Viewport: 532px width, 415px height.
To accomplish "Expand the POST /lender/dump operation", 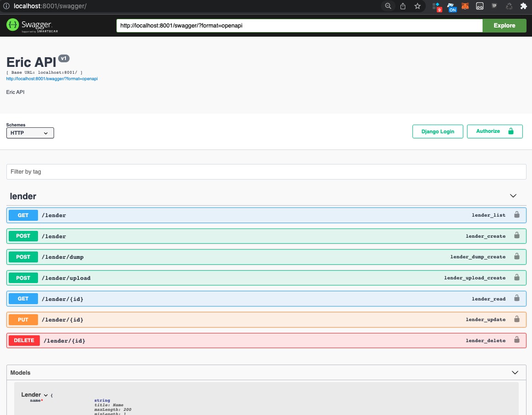I will pyautogui.click(x=266, y=257).
